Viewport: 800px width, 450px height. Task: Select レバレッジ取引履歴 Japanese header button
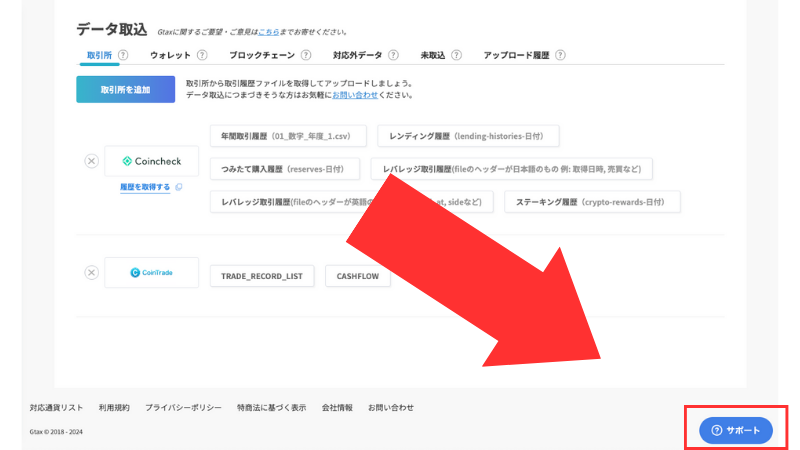pos(512,169)
